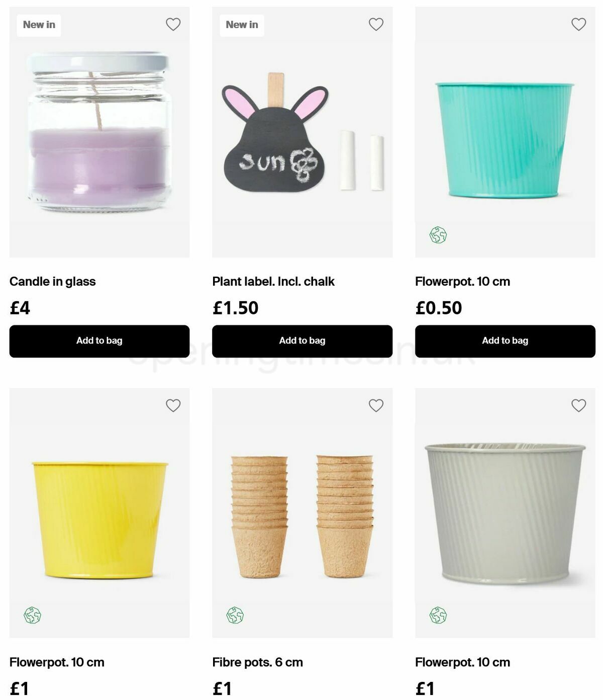Open the 'Fibre pots. 6 cm' product title
This screenshot has height=700, width=603.
click(257, 662)
